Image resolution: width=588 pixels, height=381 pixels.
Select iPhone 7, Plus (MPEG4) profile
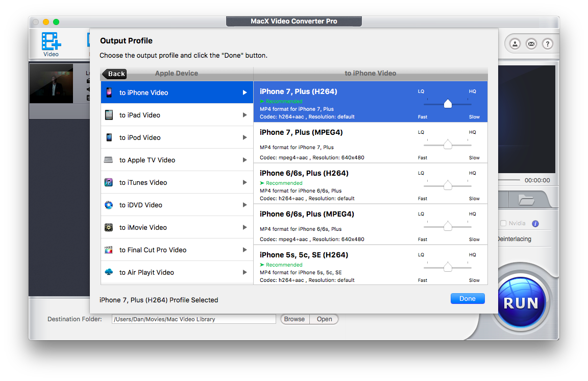pos(371,142)
